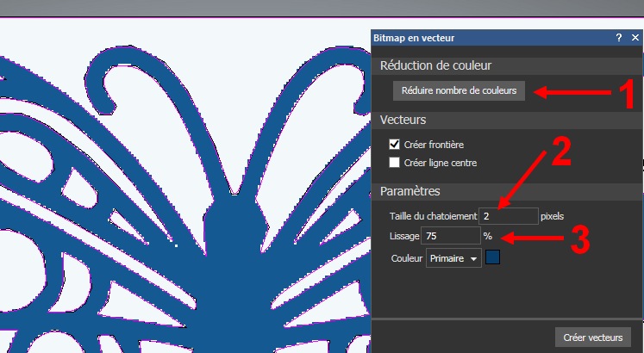Close the Bitmap en vecteur panel
644x353 pixels.
click(635, 38)
